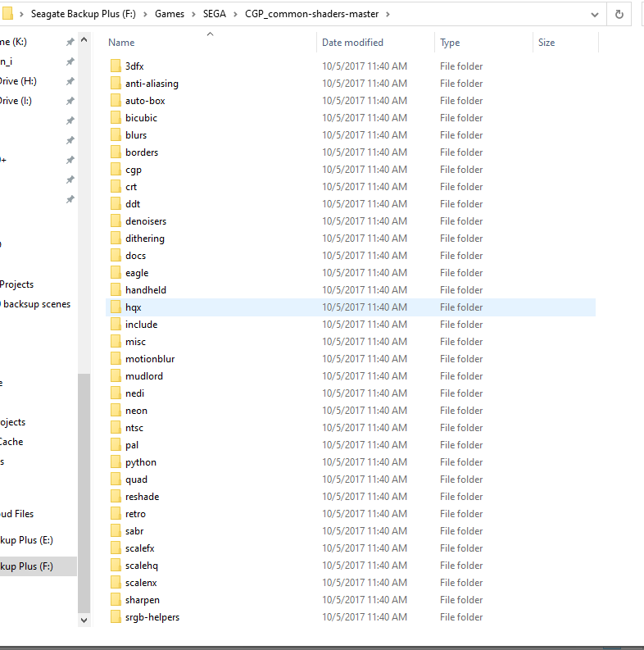Open the address bar history dropdown
Screen dimensions: 644x650
tap(595, 15)
